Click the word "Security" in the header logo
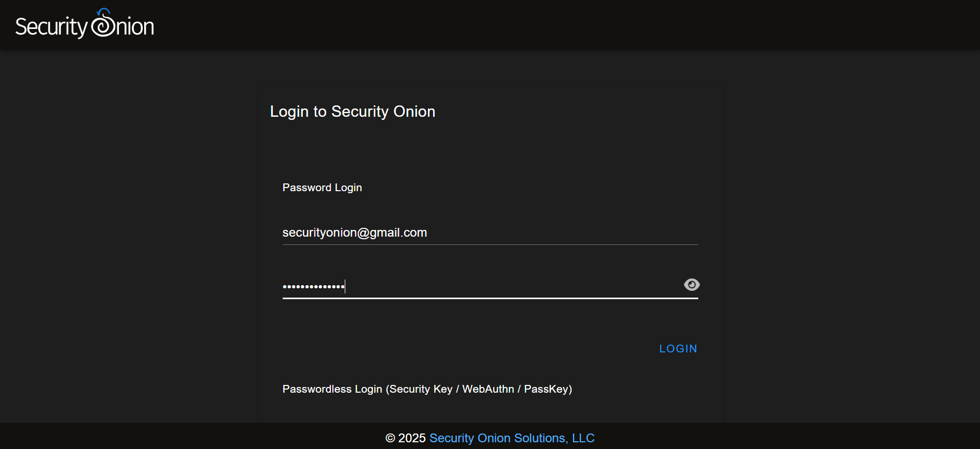 (x=51, y=27)
